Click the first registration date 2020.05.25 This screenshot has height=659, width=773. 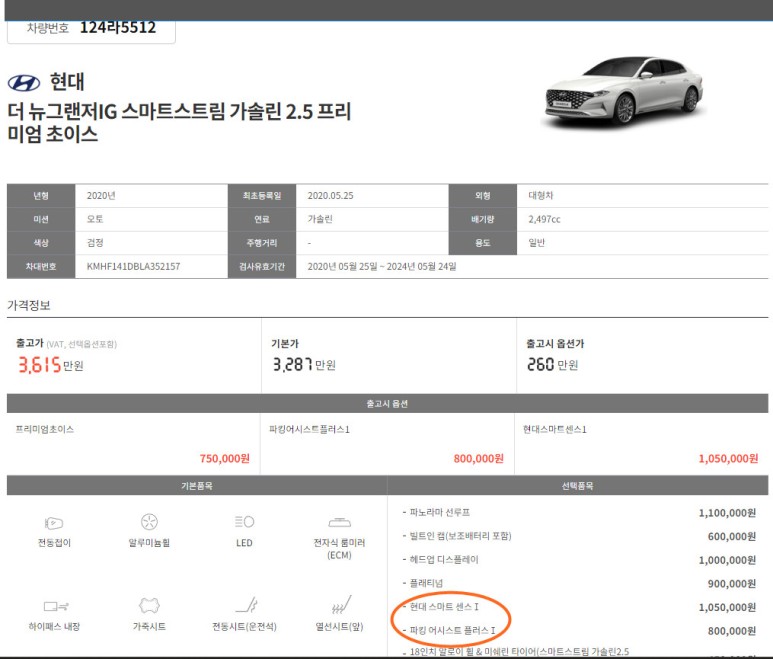[330, 196]
